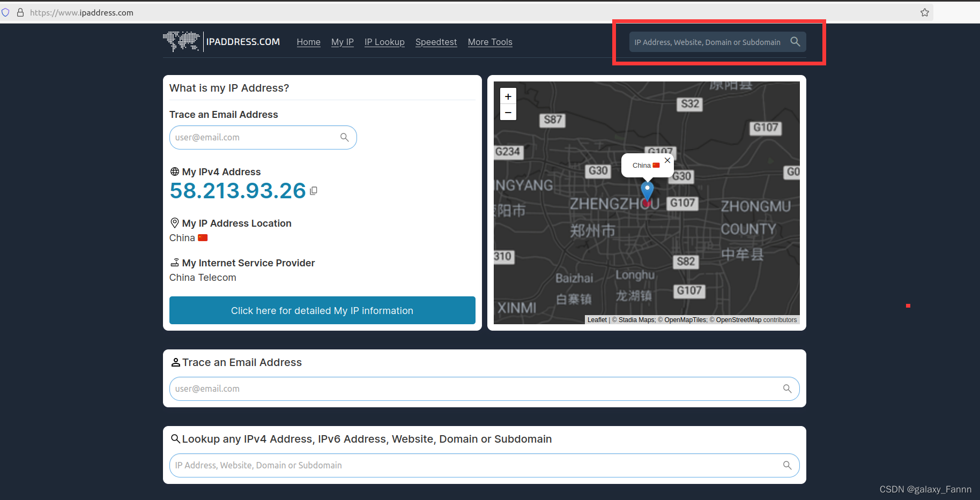Open the Home menu link
Image resolution: width=980 pixels, height=500 pixels.
click(309, 42)
